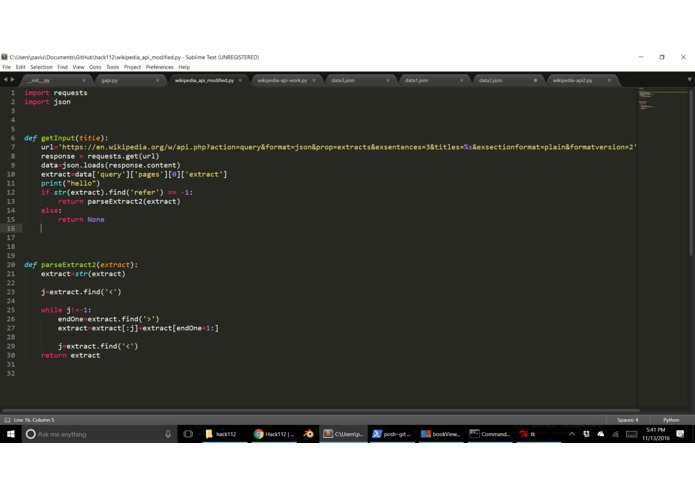The height and width of the screenshot is (494, 695).
Task: Open the View menu
Action: coord(78,67)
